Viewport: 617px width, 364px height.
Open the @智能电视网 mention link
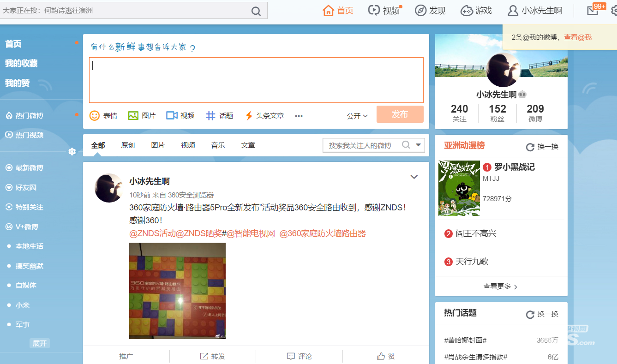pos(251,233)
